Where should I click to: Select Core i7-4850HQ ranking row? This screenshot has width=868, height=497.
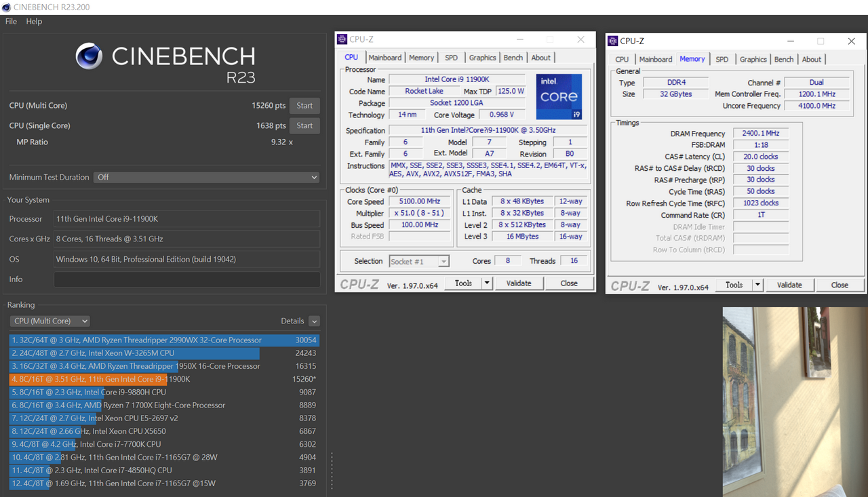point(164,470)
